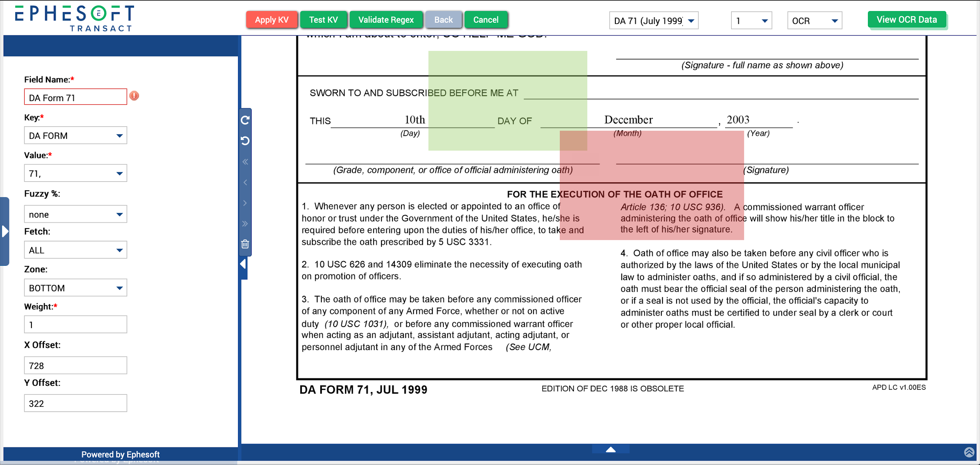Go to last page double-right arrows
Image resolution: width=980 pixels, height=465 pixels.
point(245,224)
